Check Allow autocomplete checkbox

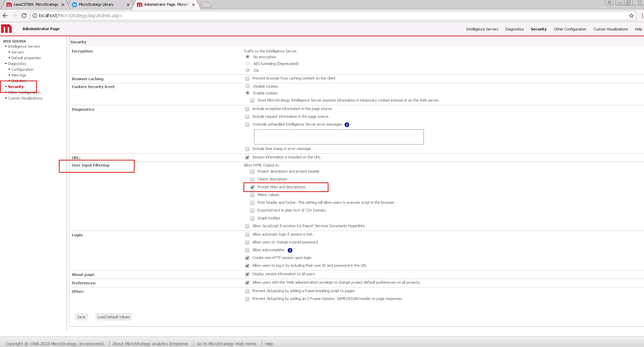(x=247, y=250)
